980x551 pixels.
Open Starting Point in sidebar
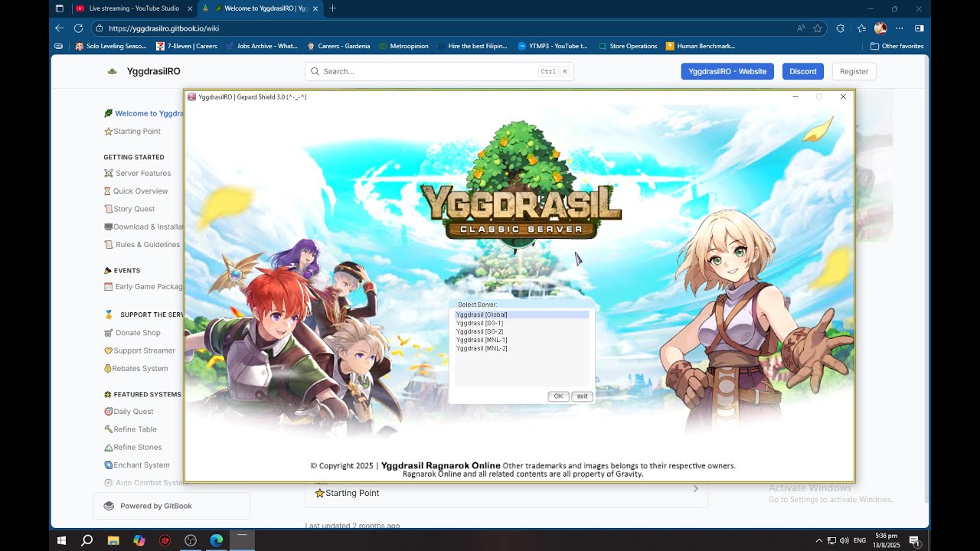coord(132,131)
